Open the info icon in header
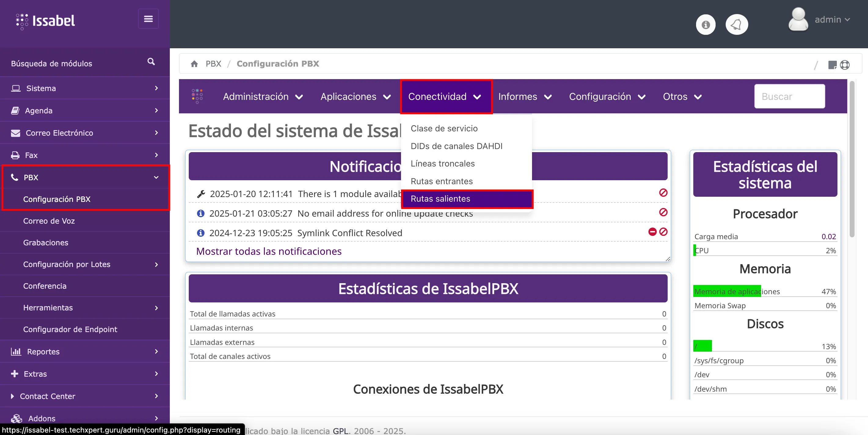 point(706,25)
